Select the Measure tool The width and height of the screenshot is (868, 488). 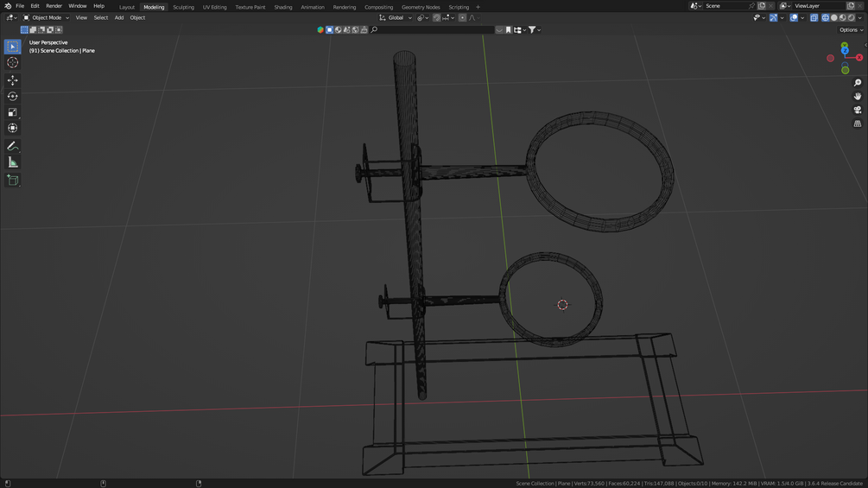[x=13, y=162]
